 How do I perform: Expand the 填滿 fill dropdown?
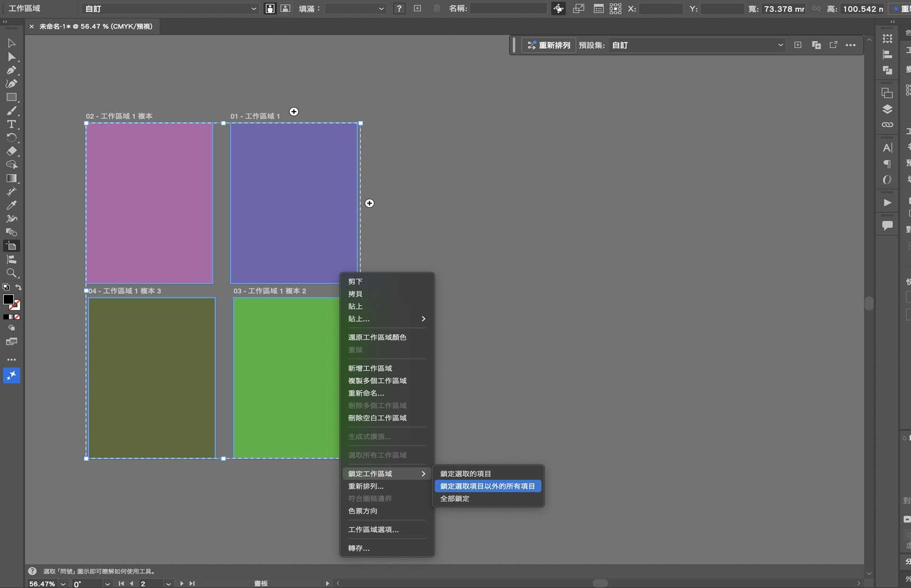355,9
